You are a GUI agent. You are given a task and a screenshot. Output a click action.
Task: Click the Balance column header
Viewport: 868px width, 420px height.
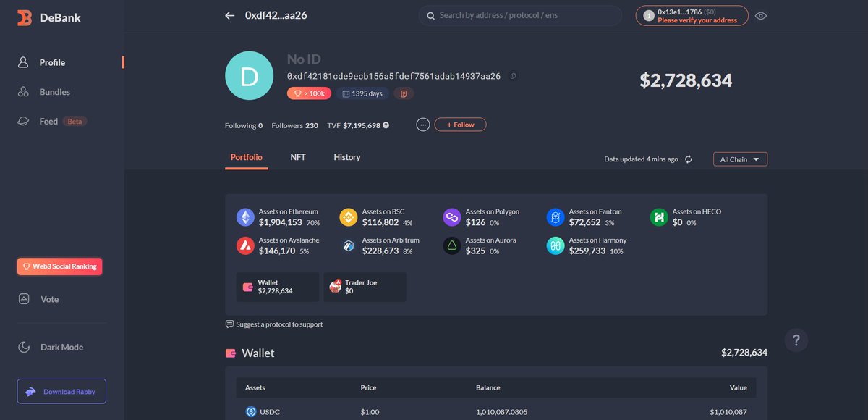coord(488,388)
